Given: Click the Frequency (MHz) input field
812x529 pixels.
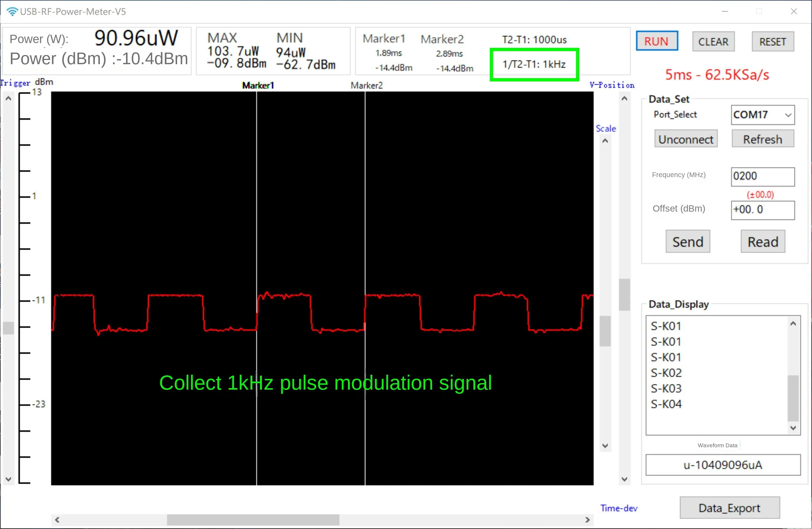Looking at the screenshot, I should 762,176.
